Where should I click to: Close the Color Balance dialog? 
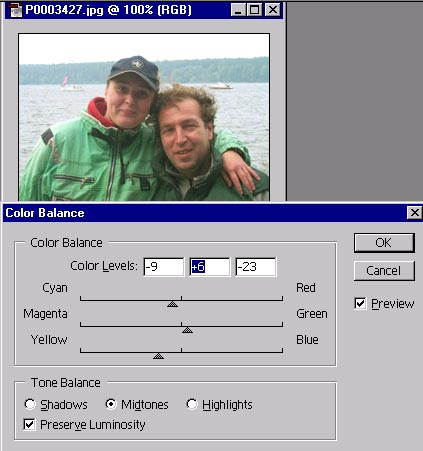pos(414,213)
